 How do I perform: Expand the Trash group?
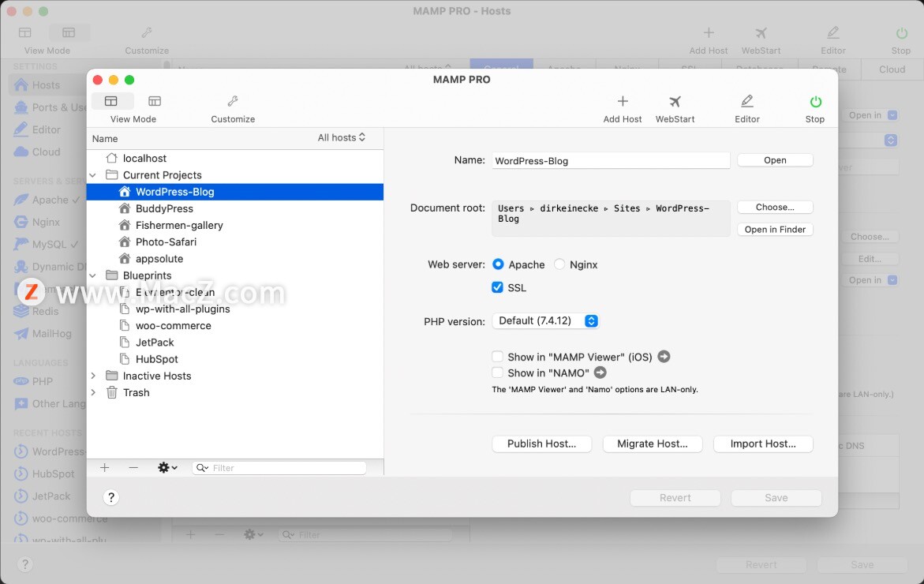tap(92, 392)
